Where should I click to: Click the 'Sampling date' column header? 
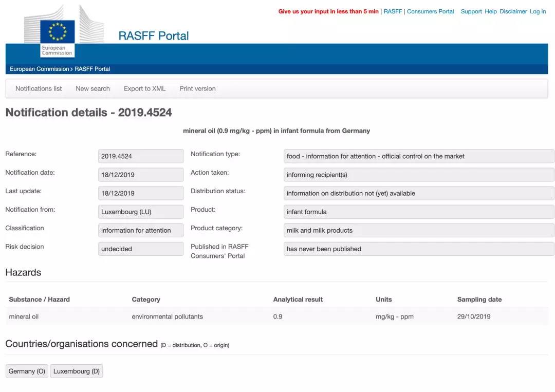[479, 300]
